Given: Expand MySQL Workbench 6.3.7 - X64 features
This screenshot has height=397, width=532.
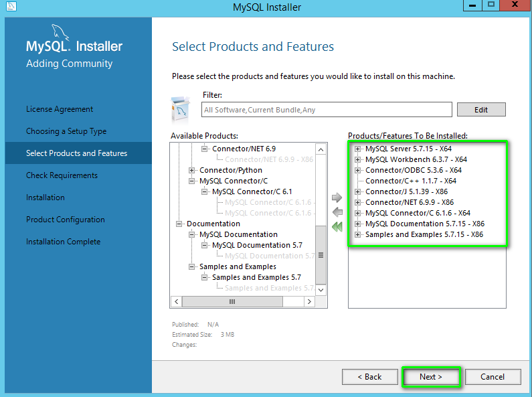Looking at the screenshot, I should tap(357, 159).
